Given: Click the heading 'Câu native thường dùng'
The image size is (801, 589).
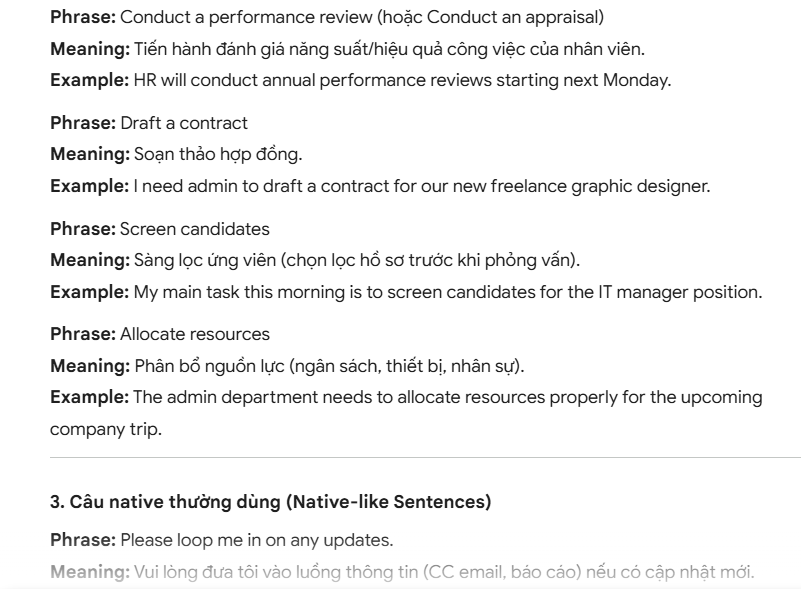Looking at the screenshot, I should coord(270,502).
